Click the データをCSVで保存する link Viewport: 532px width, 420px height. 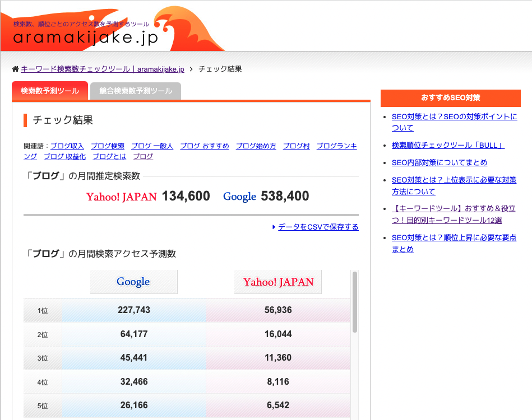(318, 227)
